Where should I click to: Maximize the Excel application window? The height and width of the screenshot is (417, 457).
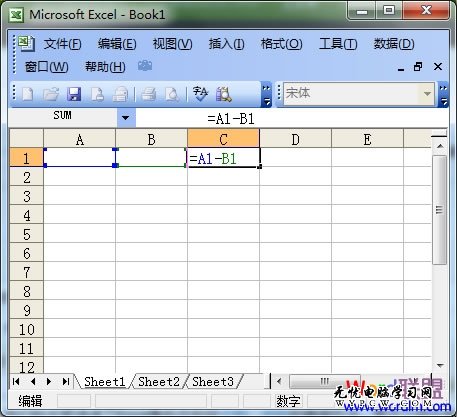pos(389,11)
